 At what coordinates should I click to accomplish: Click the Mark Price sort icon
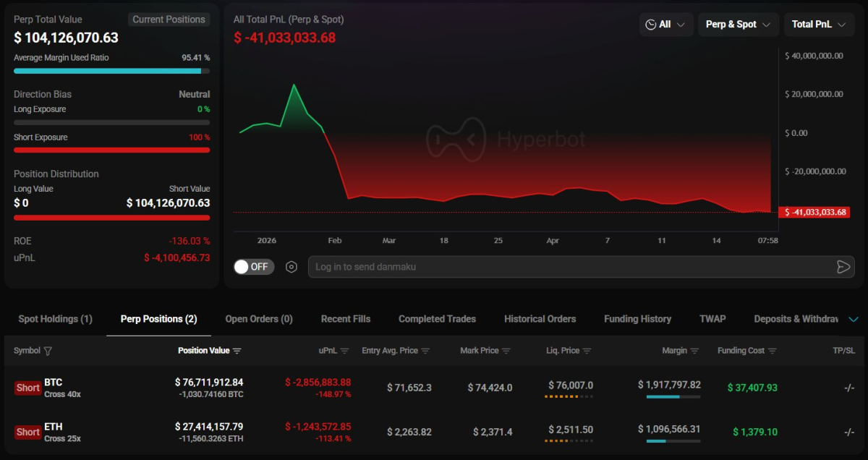tap(506, 351)
